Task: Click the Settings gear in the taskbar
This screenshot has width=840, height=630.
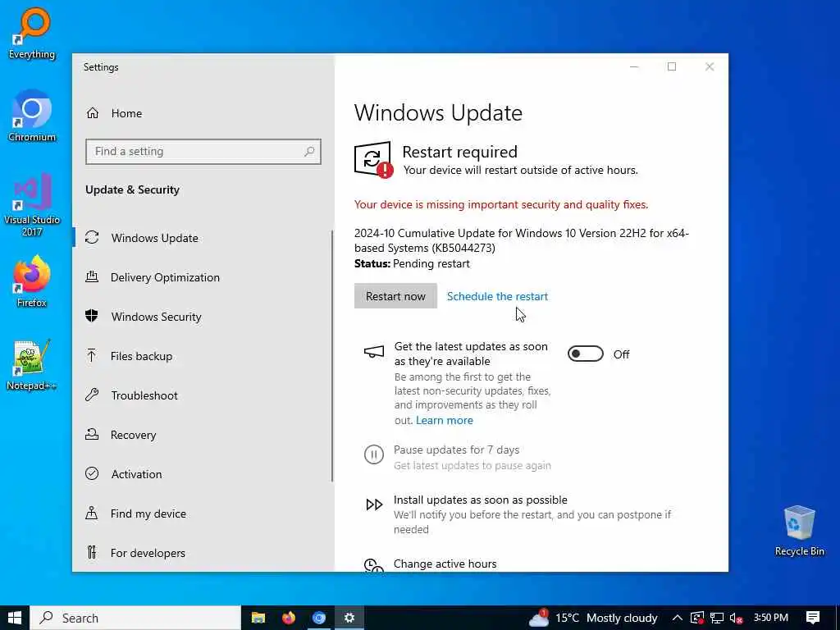Action: click(x=349, y=618)
